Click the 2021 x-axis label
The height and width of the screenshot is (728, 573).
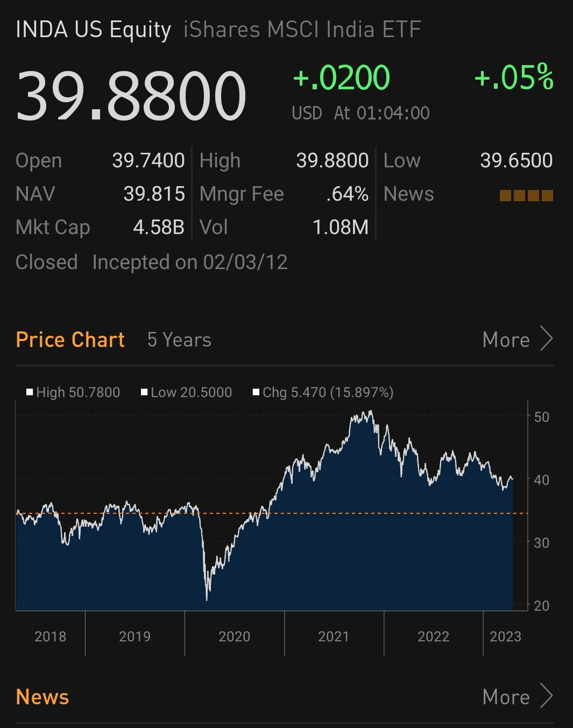click(x=334, y=637)
